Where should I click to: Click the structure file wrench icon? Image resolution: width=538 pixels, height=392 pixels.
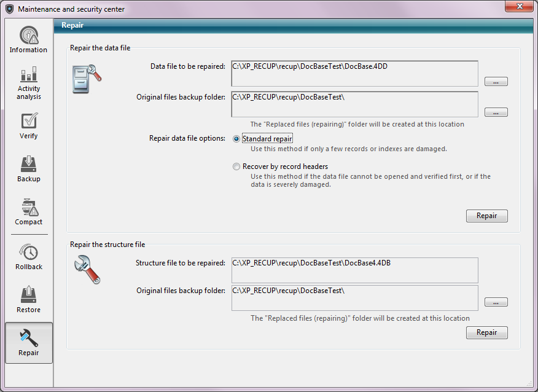87,270
